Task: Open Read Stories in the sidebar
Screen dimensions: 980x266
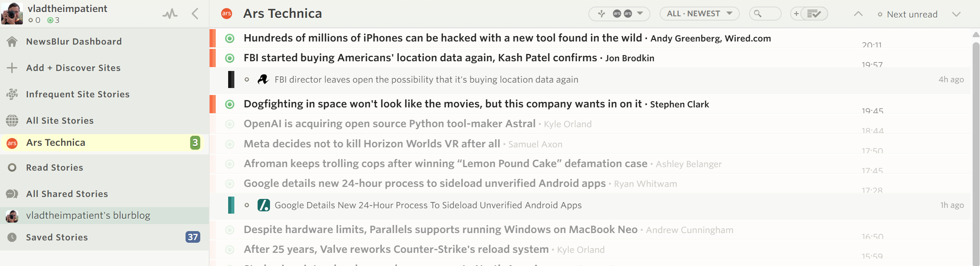Action: pos(54,168)
